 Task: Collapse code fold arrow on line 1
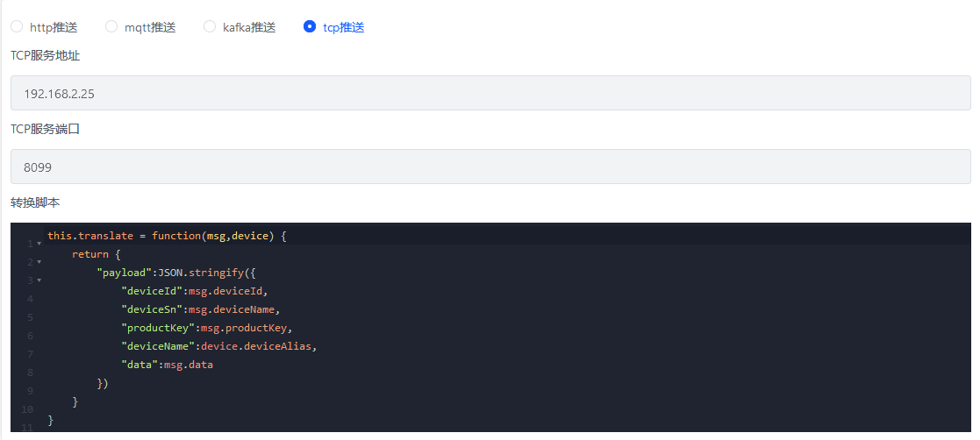[39, 244]
